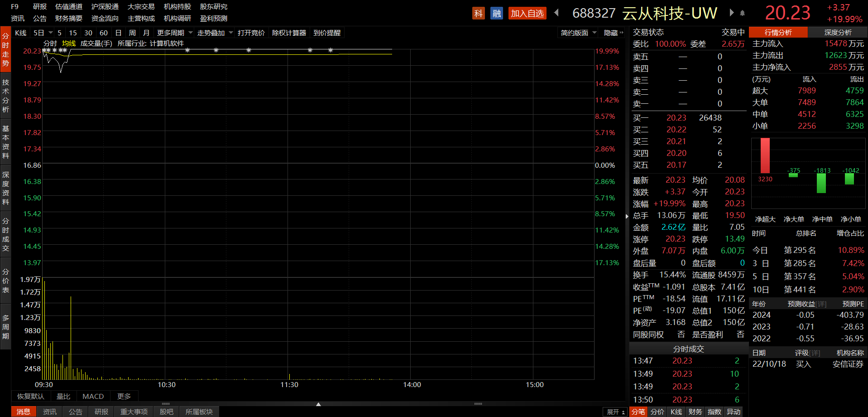Click the red 净超大 3230 bar
Image resolution: width=868 pixels, height=417 pixels.
click(765, 155)
